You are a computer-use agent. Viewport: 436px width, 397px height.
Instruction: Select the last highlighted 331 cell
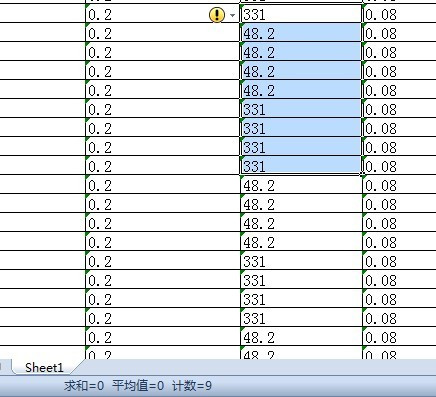pos(301,165)
